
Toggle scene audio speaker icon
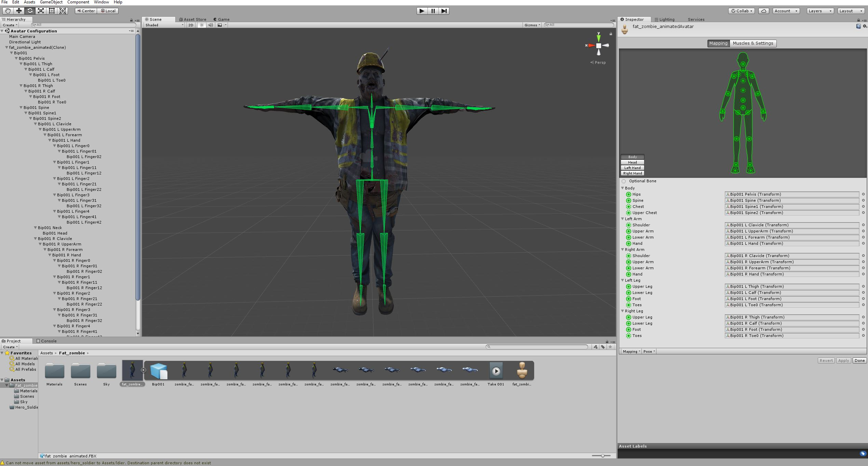coord(211,25)
